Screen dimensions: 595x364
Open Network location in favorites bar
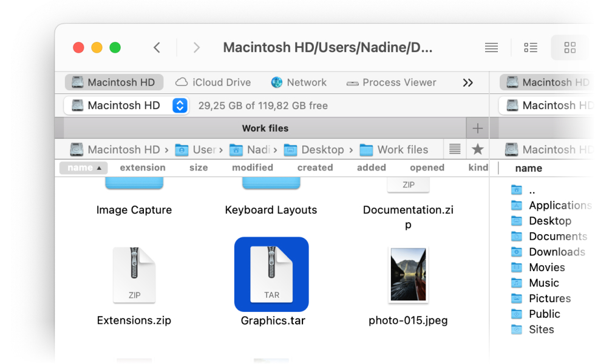[299, 83]
